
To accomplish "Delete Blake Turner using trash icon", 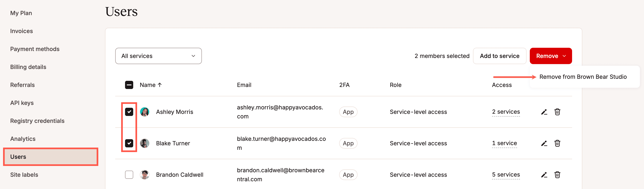I will point(557,143).
